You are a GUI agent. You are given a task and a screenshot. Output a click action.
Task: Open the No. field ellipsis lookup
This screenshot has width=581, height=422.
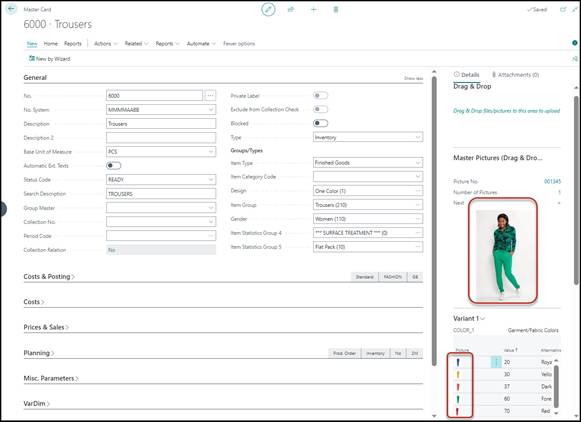click(x=210, y=96)
